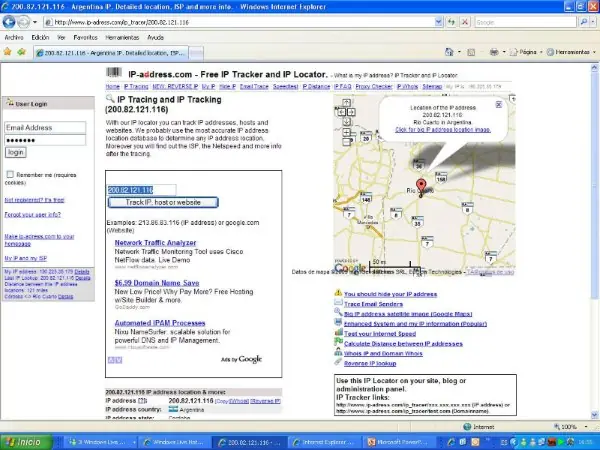Click Trace Email Senders link
Image resolution: width=600 pixels, height=450 pixels.
point(373,304)
